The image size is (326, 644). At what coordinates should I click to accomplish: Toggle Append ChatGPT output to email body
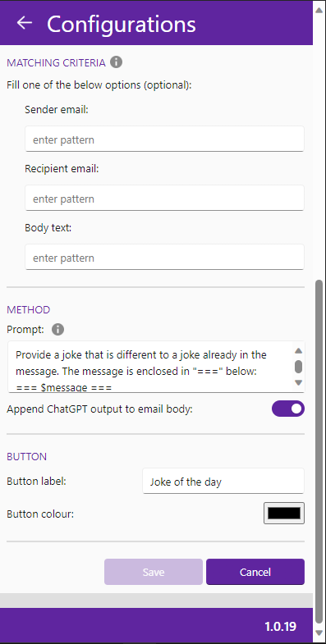pyautogui.click(x=288, y=409)
